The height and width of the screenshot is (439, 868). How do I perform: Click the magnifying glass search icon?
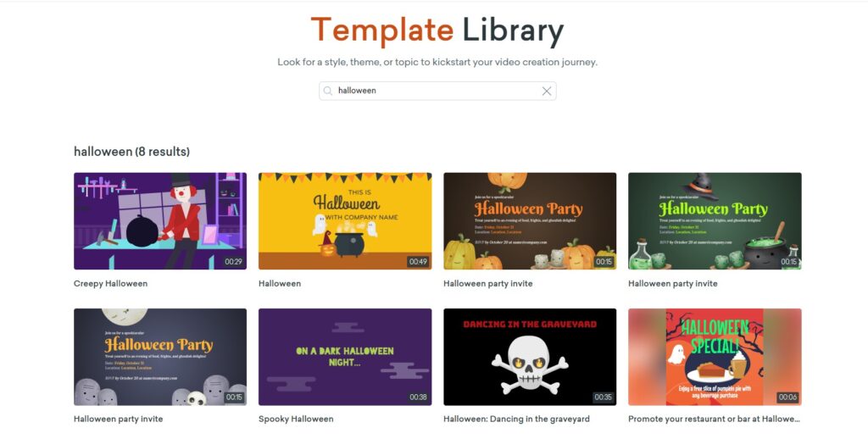click(328, 91)
